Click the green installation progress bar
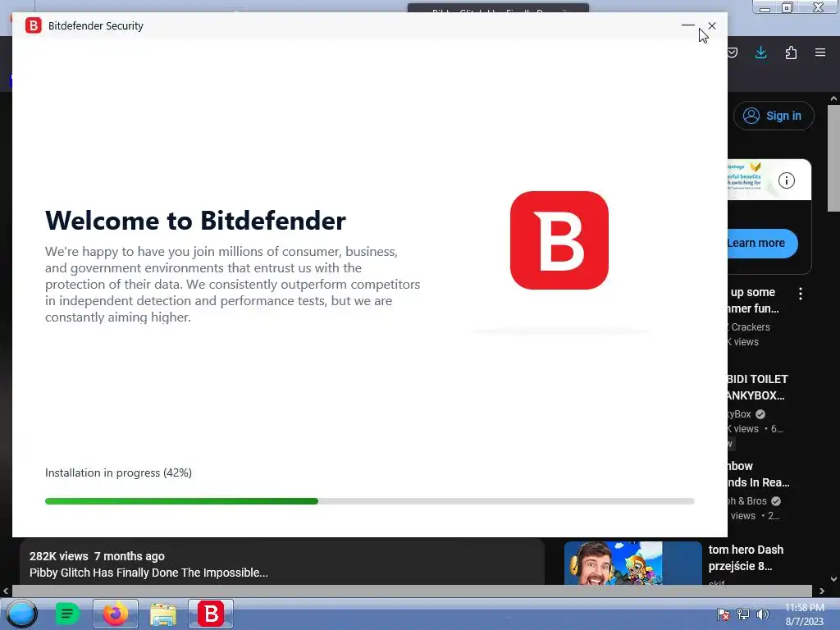 coord(370,501)
